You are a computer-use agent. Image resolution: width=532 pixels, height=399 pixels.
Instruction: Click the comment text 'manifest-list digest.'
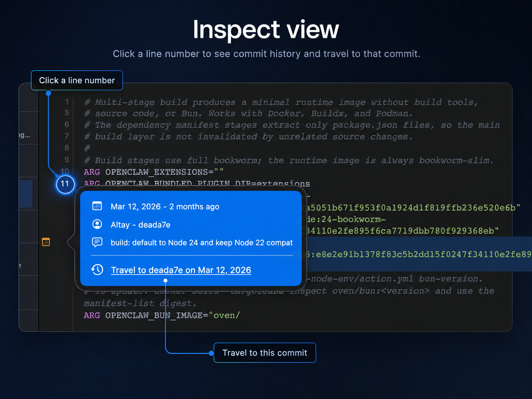pyautogui.click(x=140, y=303)
